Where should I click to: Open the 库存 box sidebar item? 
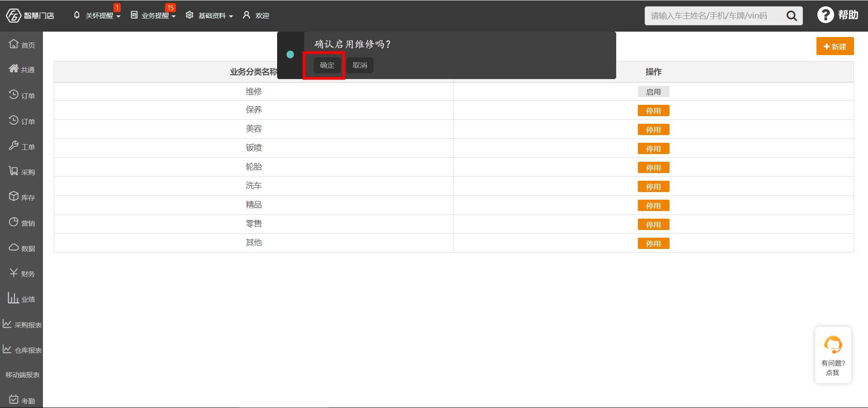pos(22,197)
